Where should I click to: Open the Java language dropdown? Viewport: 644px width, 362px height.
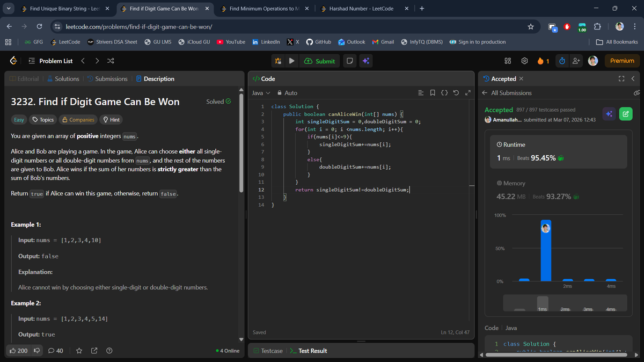[261, 93]
